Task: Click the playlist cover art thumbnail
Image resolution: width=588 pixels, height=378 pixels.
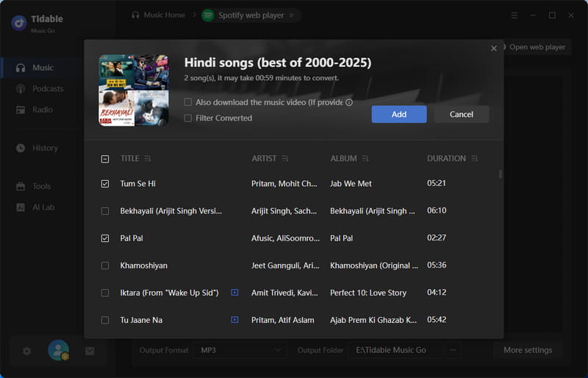Action: [x=134, y=90]
